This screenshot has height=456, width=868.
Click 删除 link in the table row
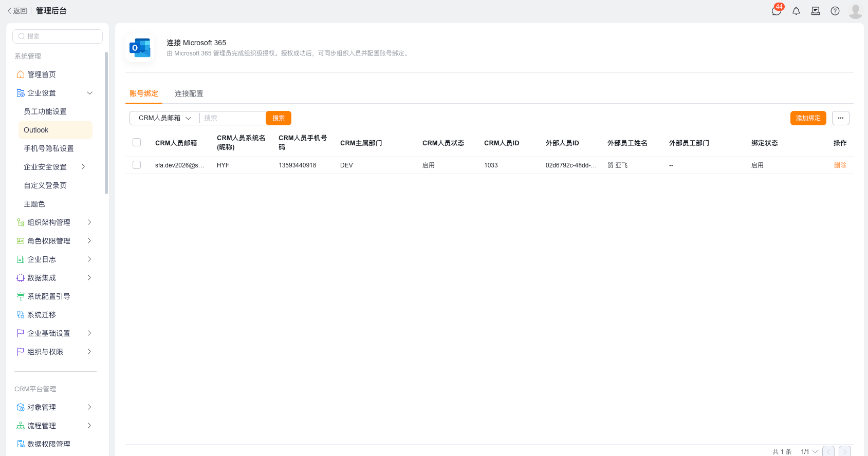[840, 165]
